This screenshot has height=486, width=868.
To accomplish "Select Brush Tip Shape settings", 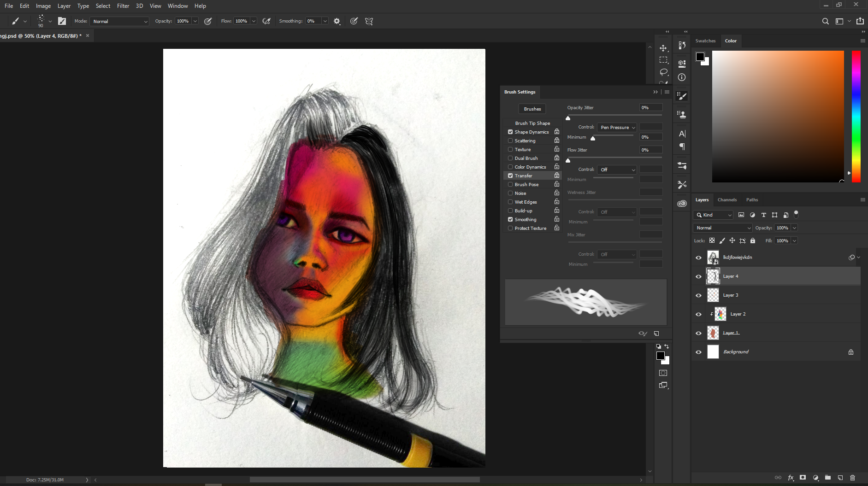I will tap(532, 123).
